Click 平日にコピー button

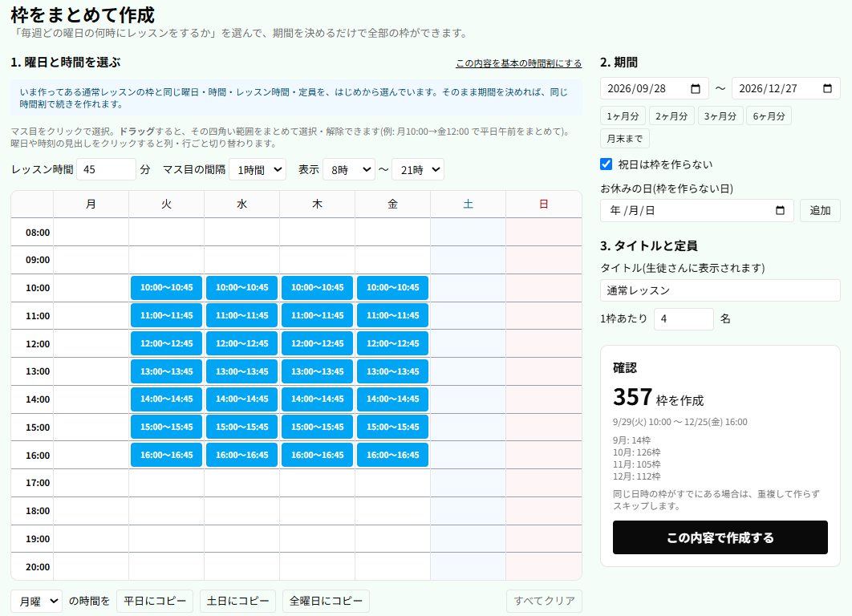pyautogui.click(x=155, y=601)
